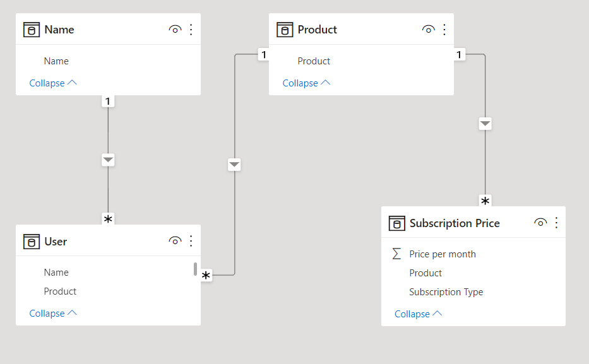Click the 1 marker right of Product table
Screen dimensions: 589x364
[x=459, y=55]
